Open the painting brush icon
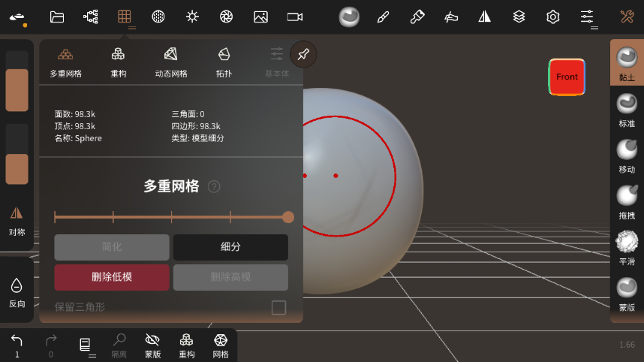 [417, 17]
